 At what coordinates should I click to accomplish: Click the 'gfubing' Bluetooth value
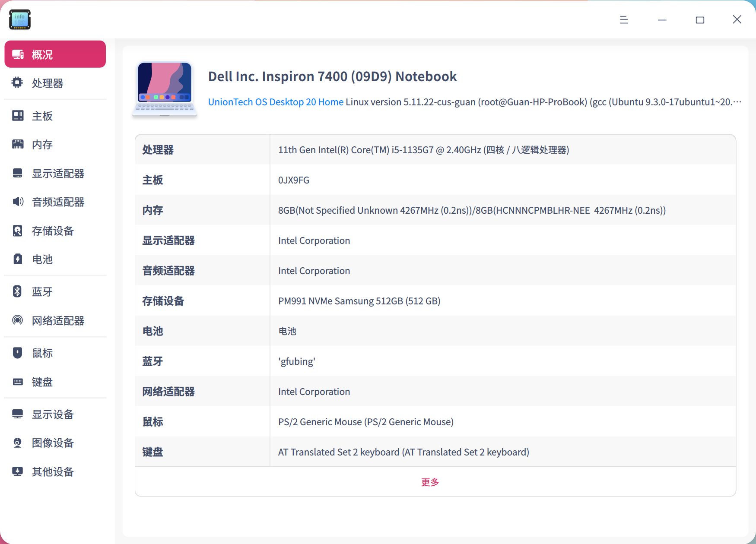tap(297, 361)
